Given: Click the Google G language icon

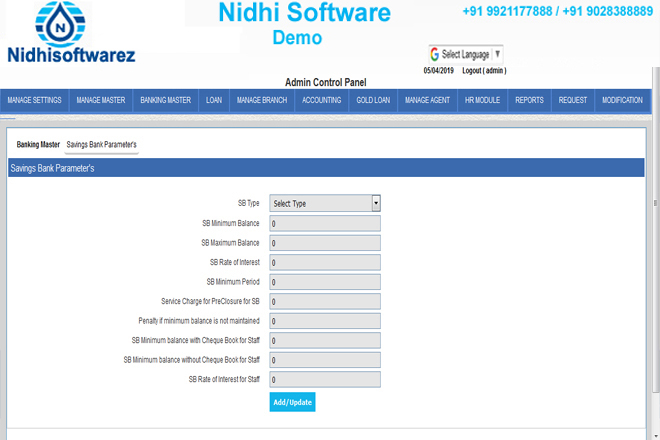Looking at the screenshot, I should pos(434,54).
